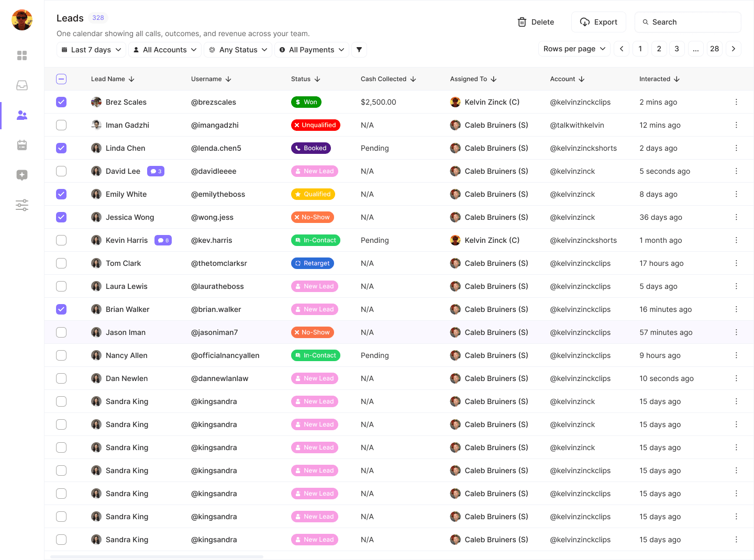Click the Qualified badge for Emily White
This screenshot has width=754, height=560.
(x=313, y=194)
